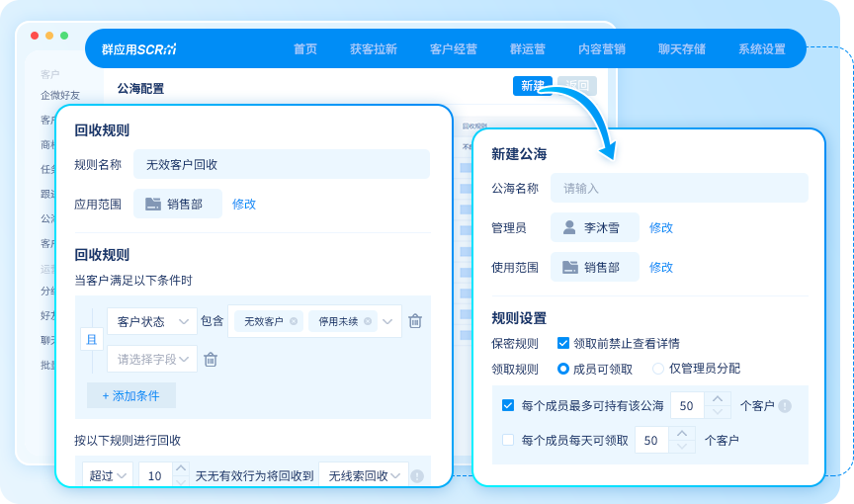The width and height of the screenshot is (854, 504).
Task: Open 群运营 navigation menu
Action: (x=527, y=49)
